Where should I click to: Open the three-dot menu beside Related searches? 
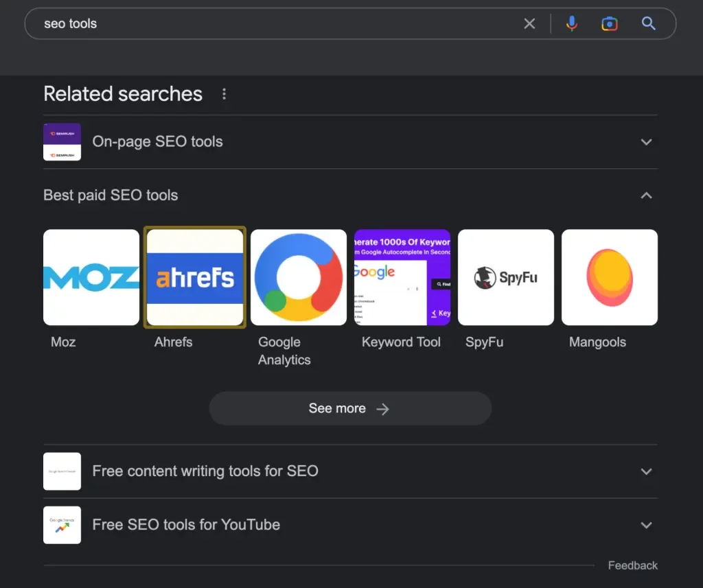click(224, 94)
